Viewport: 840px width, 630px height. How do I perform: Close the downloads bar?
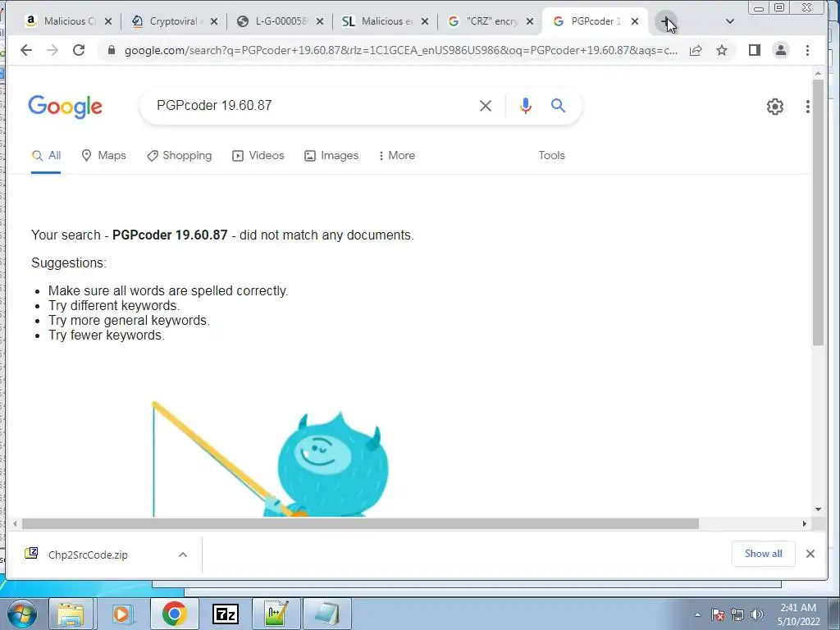[810, 554]
